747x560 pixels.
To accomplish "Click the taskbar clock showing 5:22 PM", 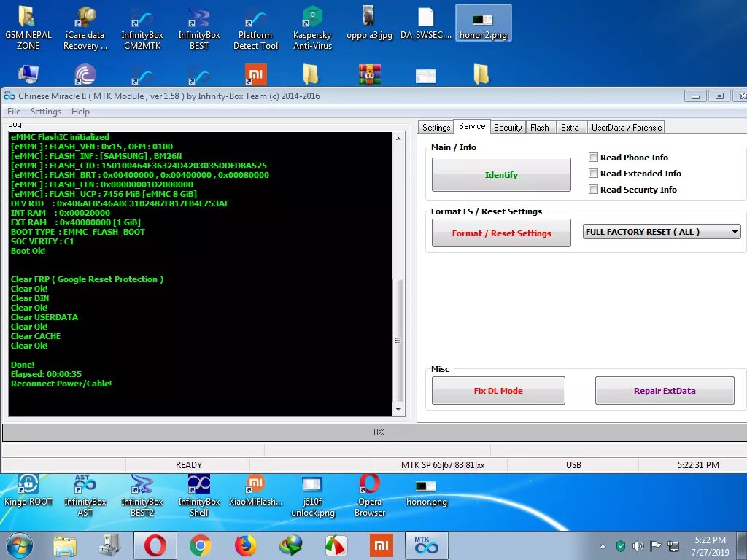I will (x=710, y=546).
